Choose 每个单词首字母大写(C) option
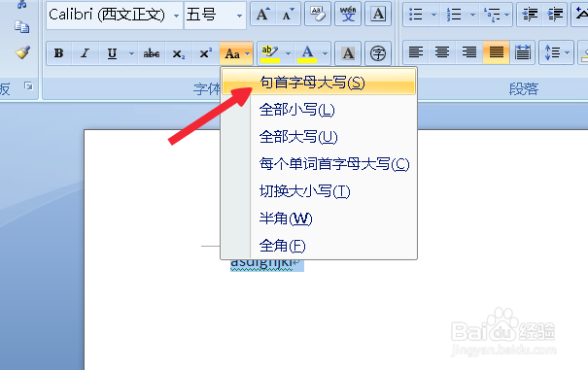Image resolution: width=588 pixels, height=370 pixels. coord(319,164)
